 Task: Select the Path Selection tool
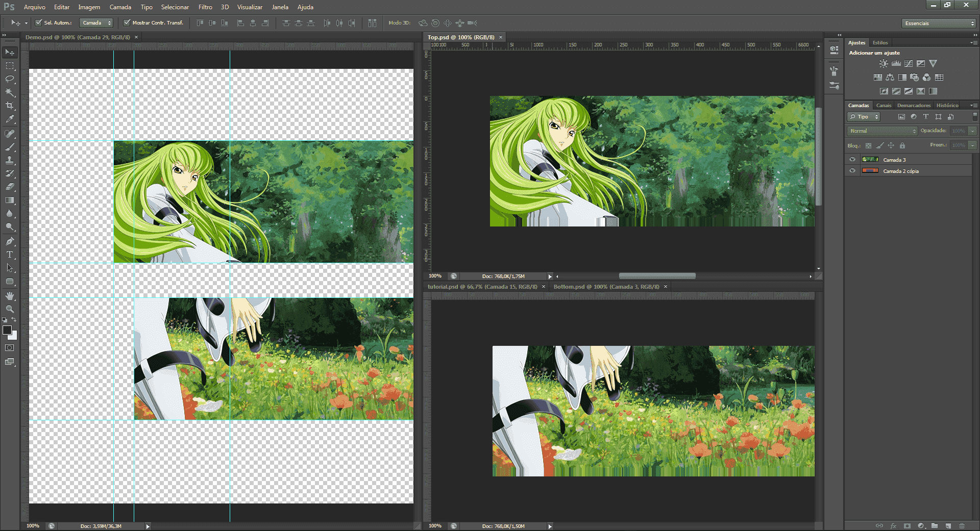click(x=10, y=268)
